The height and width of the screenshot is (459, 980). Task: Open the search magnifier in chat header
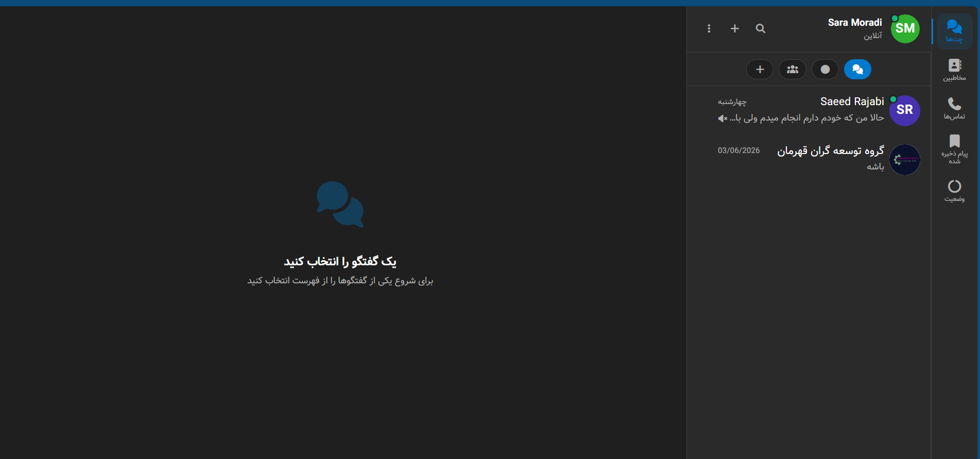[761, 29]
